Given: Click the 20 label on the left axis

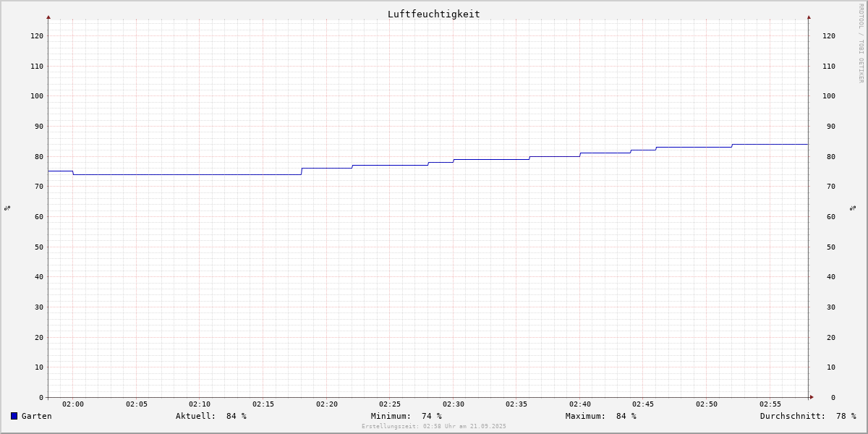Looking at the screenshot, I should coord(39,337).
